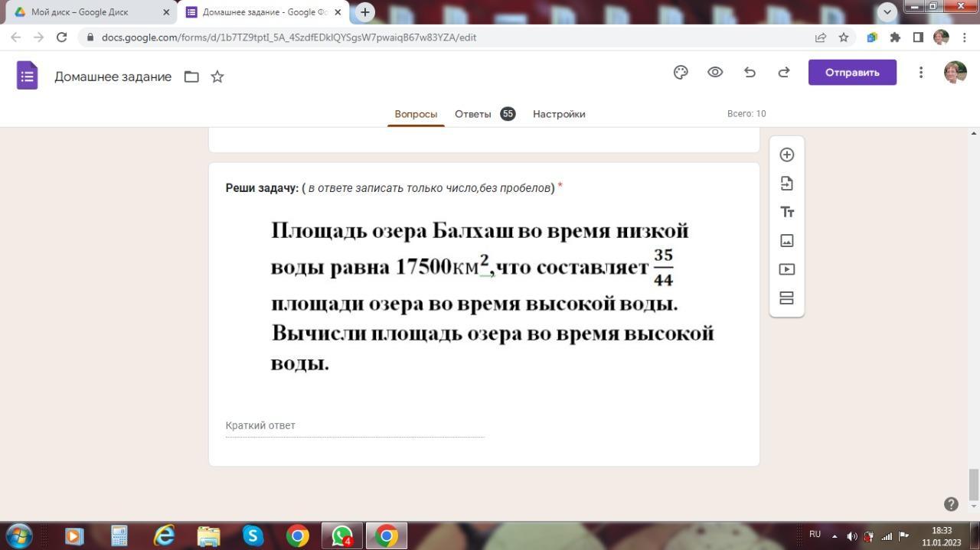Image resolution: width=980 pixels, height=550 pixels.
Task: Expand the tab search dropdown
Action: coord(887,12)
